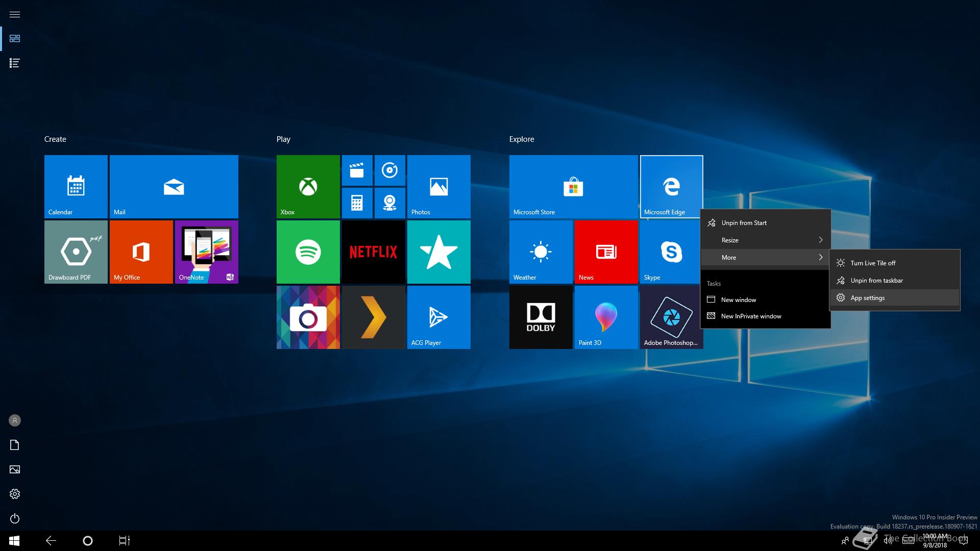Open Task View on the taskbar
Image resolution: width=980 pixels, height=551 pixels.
pos(124,541)
